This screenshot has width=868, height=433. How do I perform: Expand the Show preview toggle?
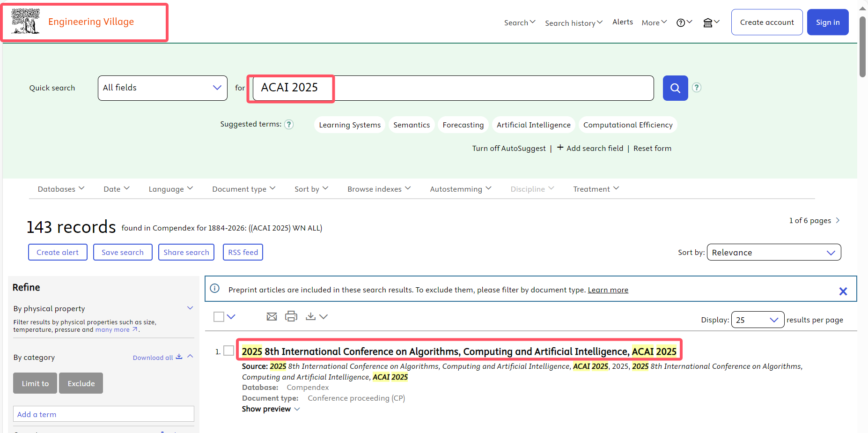tap(271, 409)
